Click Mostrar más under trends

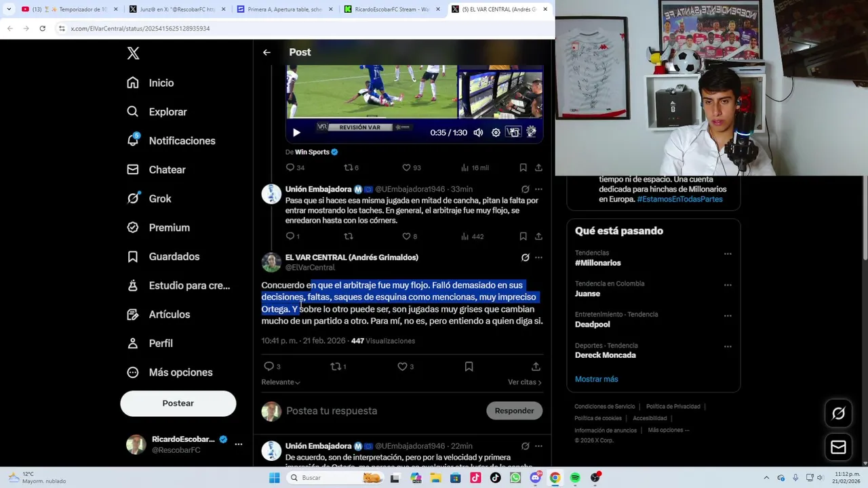(597, 379)
